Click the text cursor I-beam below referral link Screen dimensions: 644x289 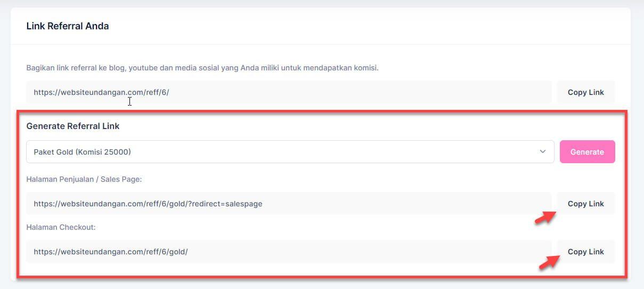[x=129, y=101]
